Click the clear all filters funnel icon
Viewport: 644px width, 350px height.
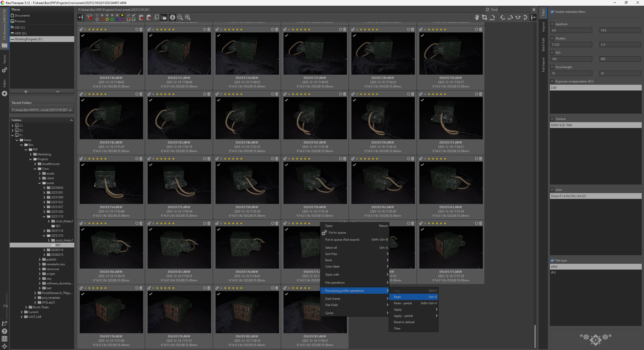[x=90, y=17]
